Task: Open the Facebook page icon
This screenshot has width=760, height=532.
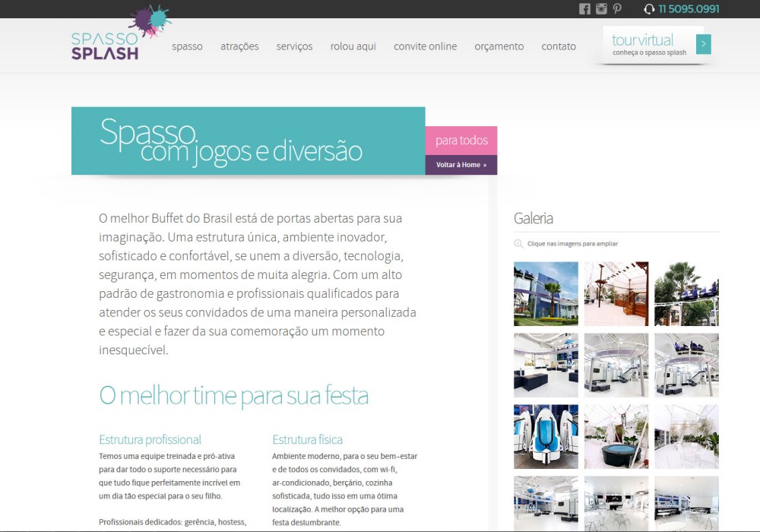Action: coord(584,9)
